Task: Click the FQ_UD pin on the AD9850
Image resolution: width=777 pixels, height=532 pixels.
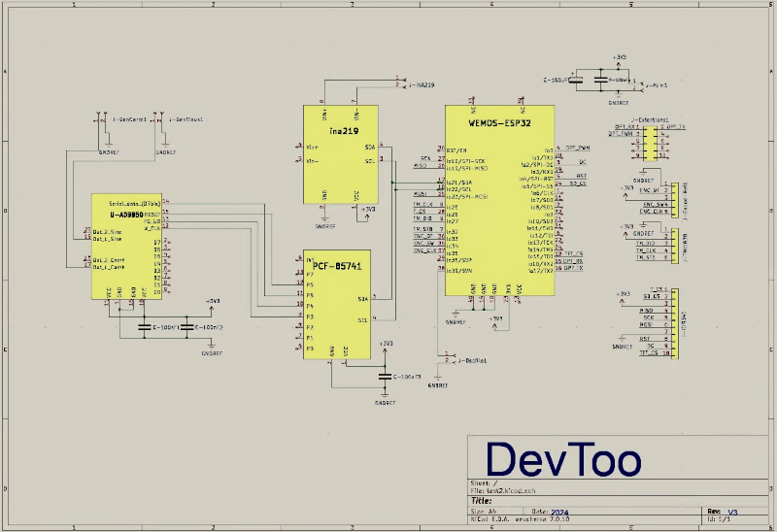Action: (152, 221)
